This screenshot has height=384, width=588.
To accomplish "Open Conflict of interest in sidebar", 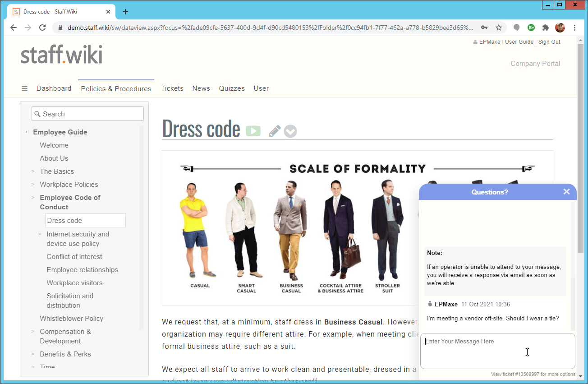I will click(x=74, y=257).
